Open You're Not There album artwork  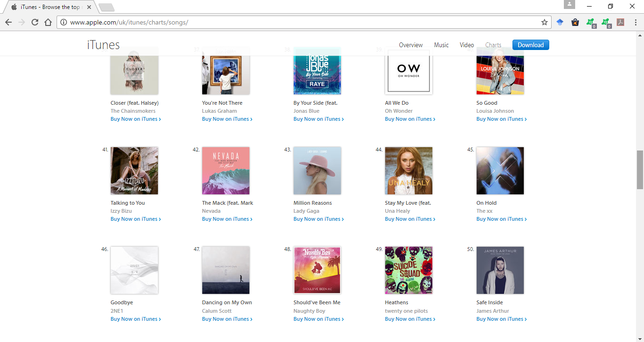click(226, 71)
